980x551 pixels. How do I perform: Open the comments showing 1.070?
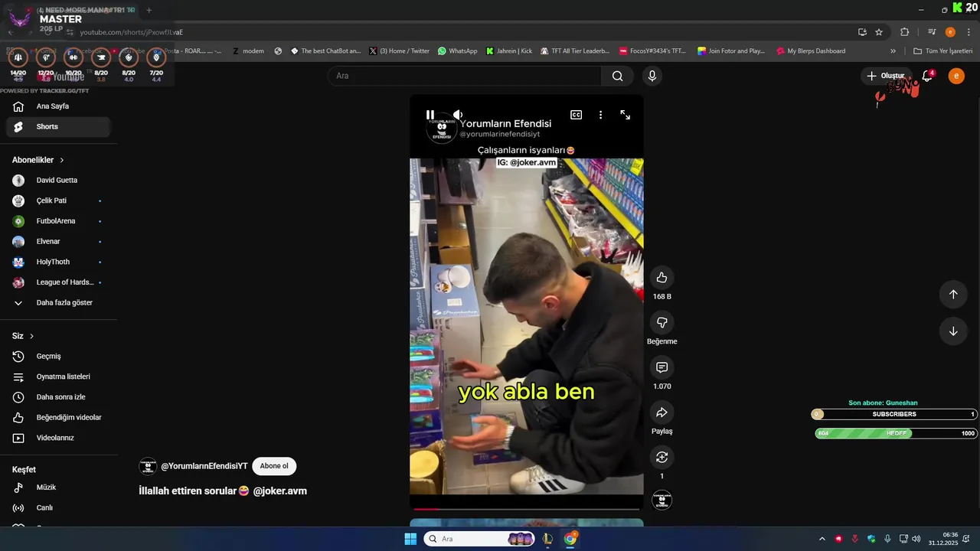(x=662, y=368)
